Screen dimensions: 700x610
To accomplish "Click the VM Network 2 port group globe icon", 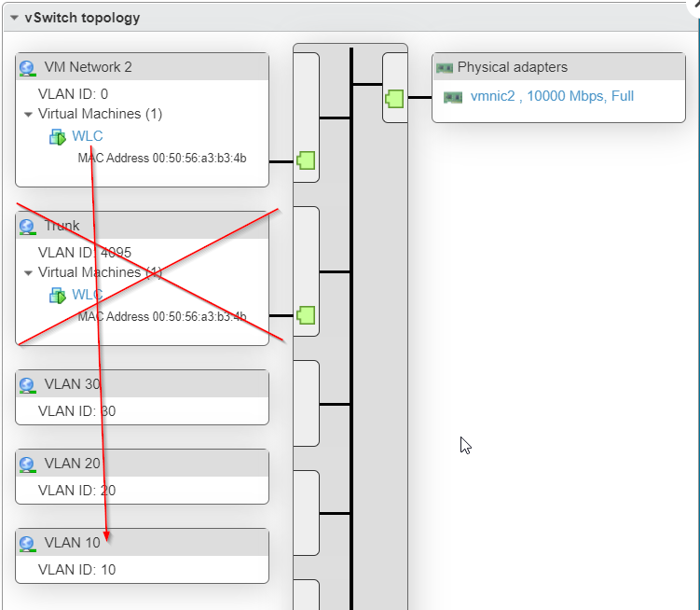I will point(27,68).
